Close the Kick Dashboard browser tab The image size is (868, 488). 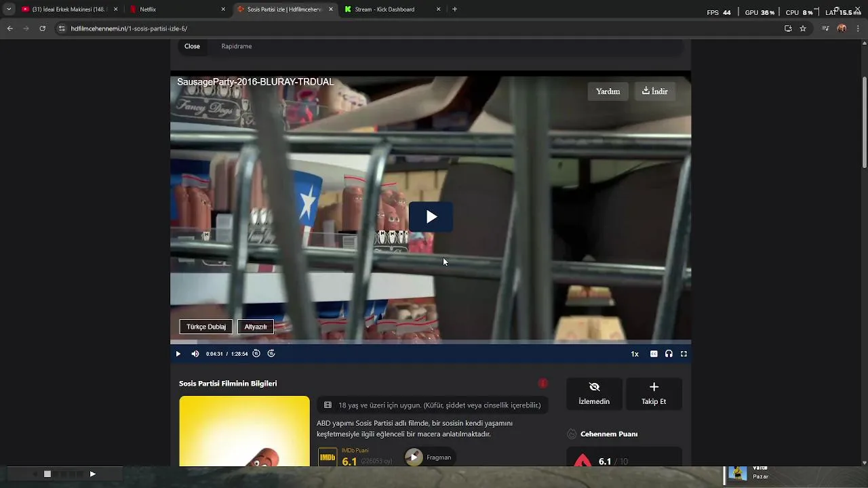[x=438, y=9]
